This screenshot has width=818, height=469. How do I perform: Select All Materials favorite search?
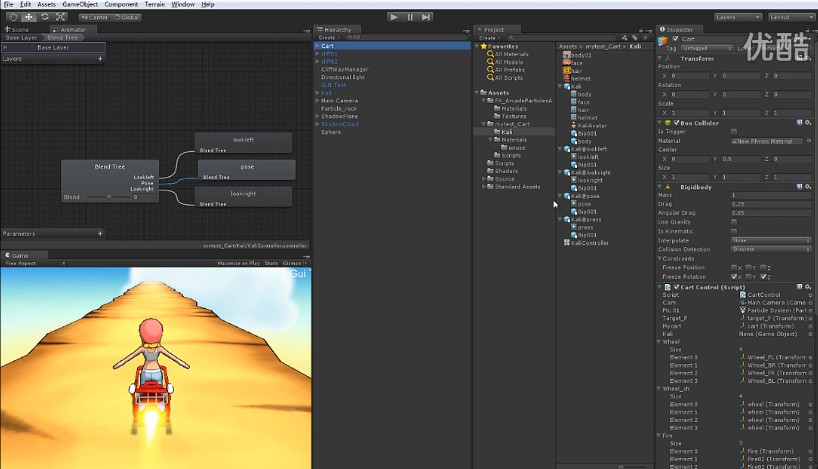(507, 54)
